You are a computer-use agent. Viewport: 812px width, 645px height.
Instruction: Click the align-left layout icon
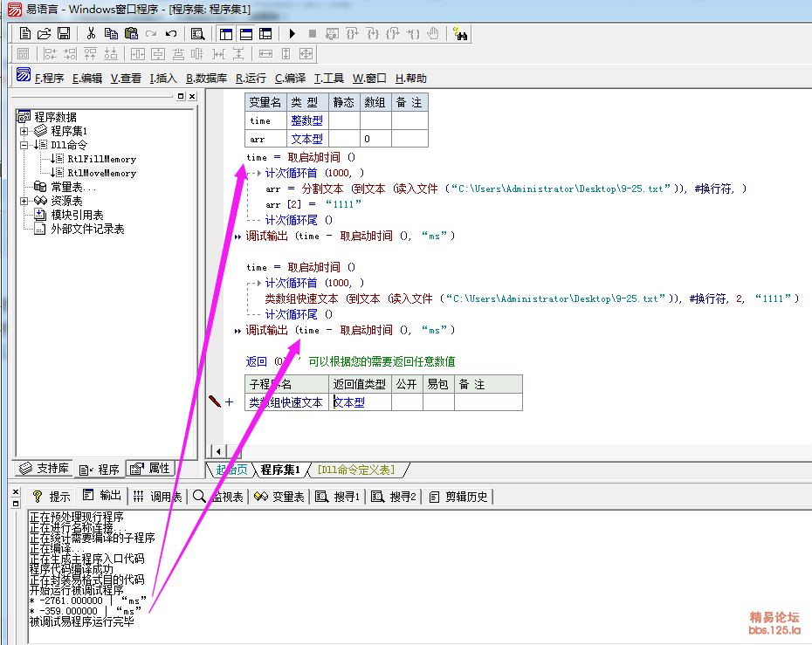pyautogui.click(x=51, y=54)
